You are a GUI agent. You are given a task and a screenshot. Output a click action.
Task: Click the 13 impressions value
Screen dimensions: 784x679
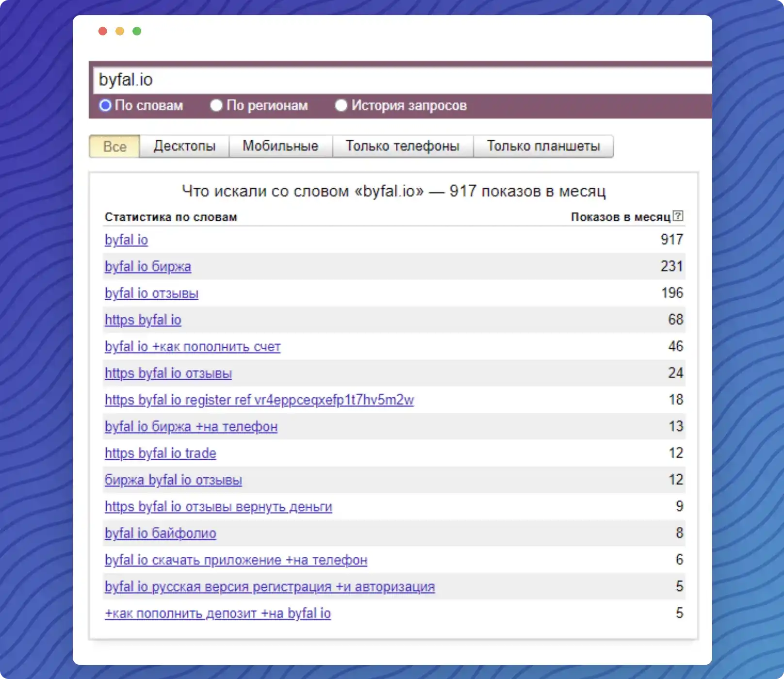click(x=676, y=426)
